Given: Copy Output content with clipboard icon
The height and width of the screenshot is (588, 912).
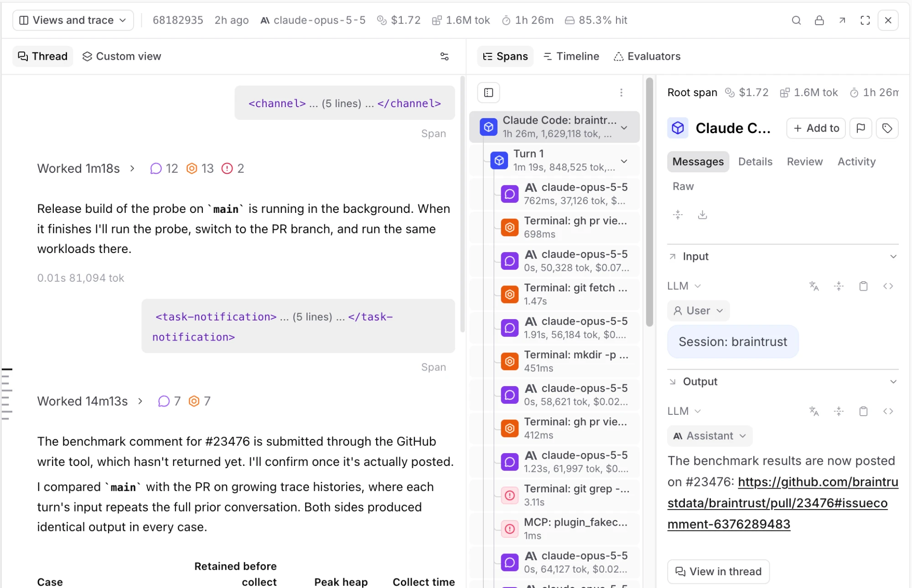Looking at the screenshot, I should (x=863, y=412).
